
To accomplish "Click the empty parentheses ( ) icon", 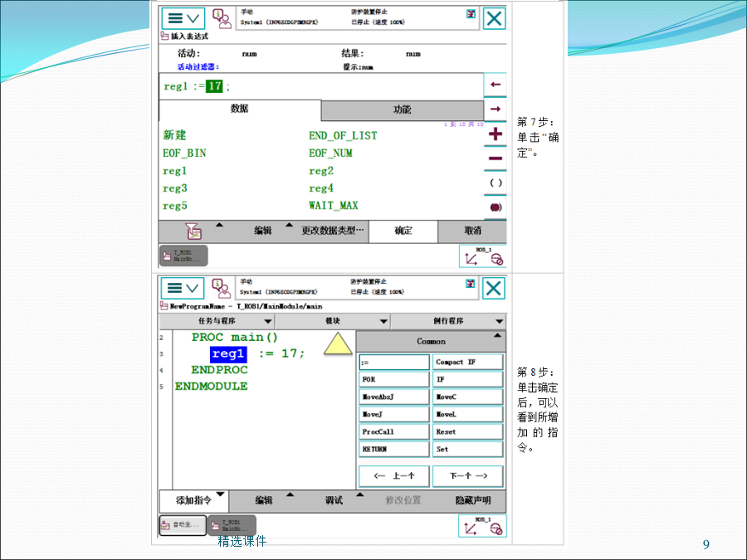I will 495,183.
